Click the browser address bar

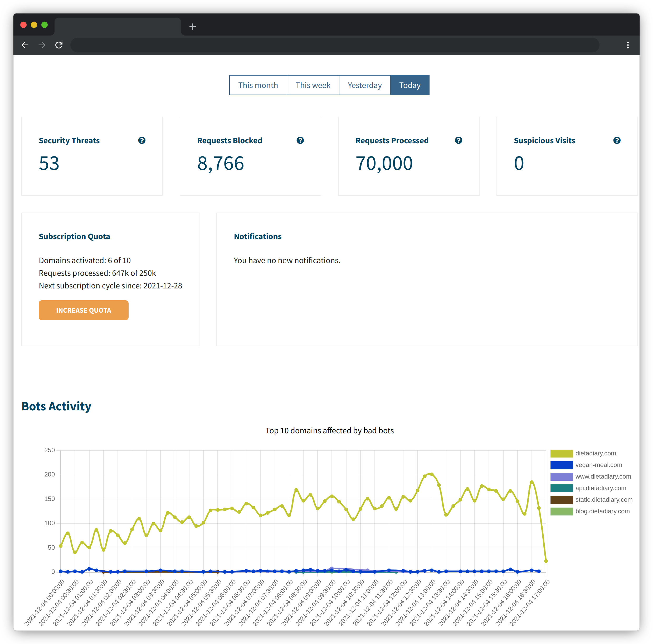335,45
